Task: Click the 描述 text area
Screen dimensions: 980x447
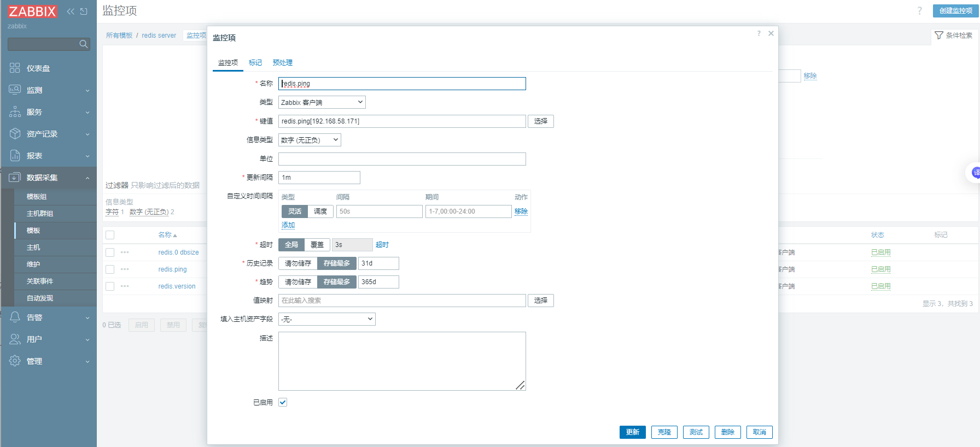Action: click(x=402, y=361)
